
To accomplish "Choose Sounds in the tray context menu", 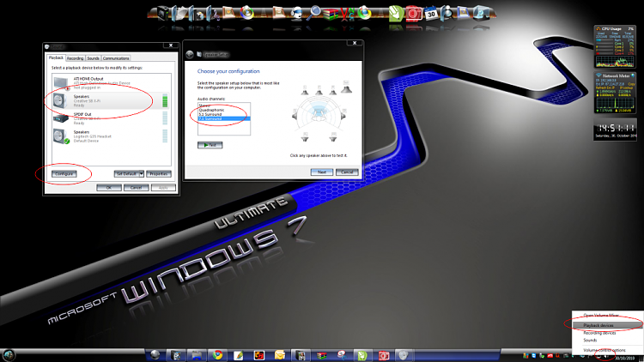I will pos(607,341).
